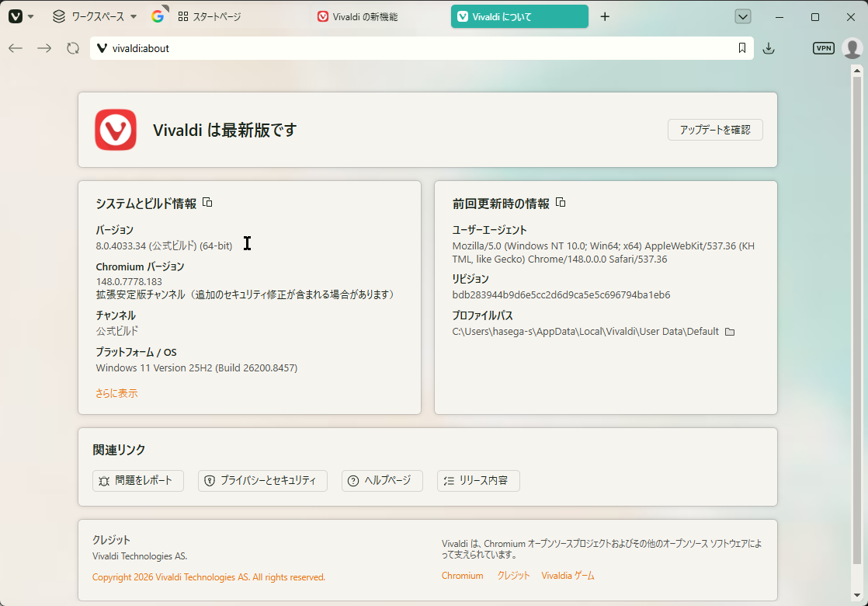Click Chromium version 148.0.7778.183

coord(129,281)
